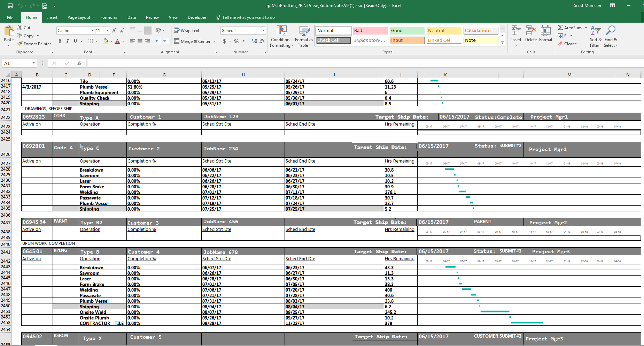Select the Check Cell style

pos(333,40)
